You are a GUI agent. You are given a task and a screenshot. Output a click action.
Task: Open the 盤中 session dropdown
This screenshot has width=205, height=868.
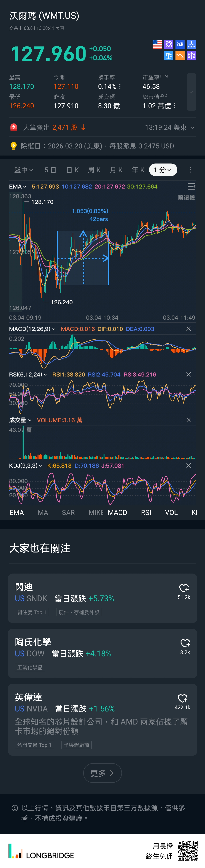pos(24,170)
